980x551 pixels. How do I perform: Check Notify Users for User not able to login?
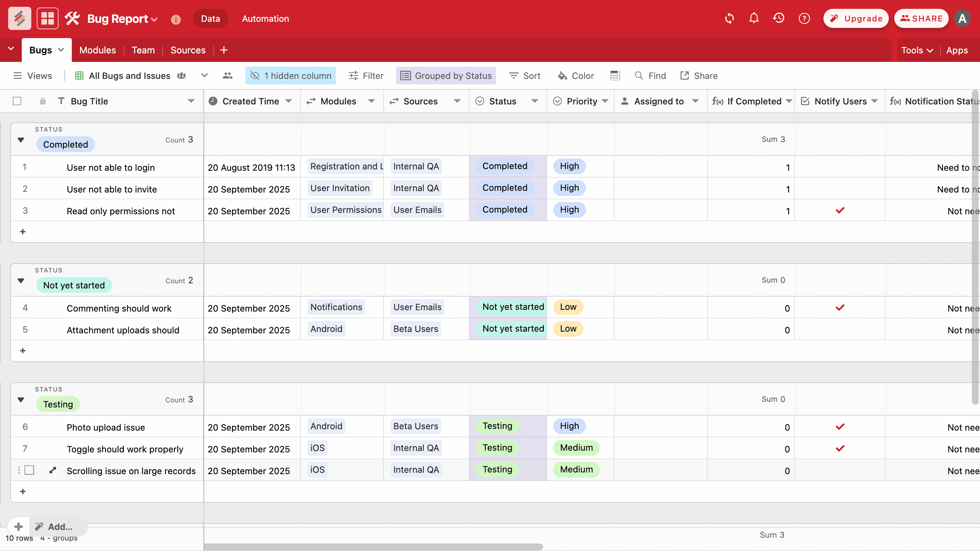(x=839, y=167)
